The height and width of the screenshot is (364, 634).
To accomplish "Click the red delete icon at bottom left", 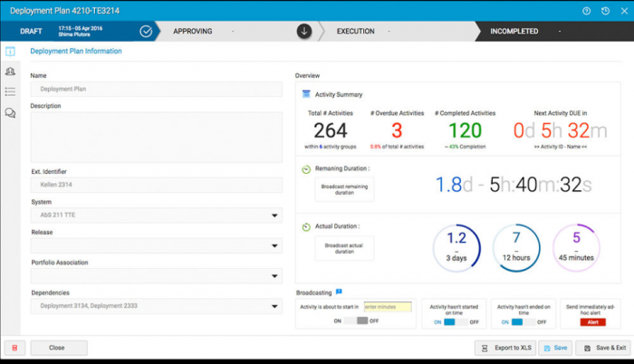I will pos(15,348).
